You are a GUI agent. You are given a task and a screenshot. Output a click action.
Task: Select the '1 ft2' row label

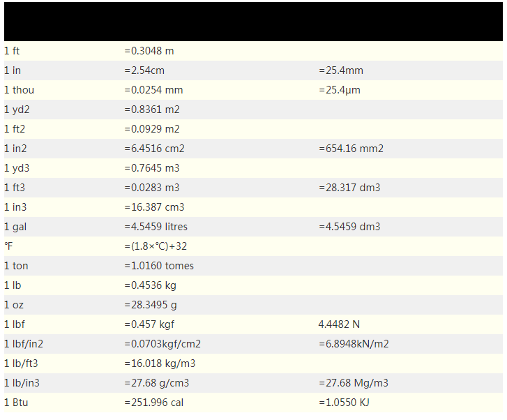15,129
